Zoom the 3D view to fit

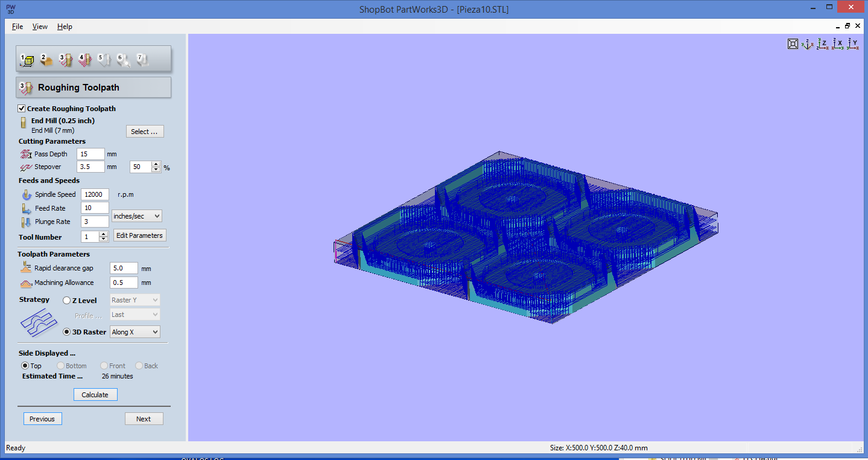793,43
